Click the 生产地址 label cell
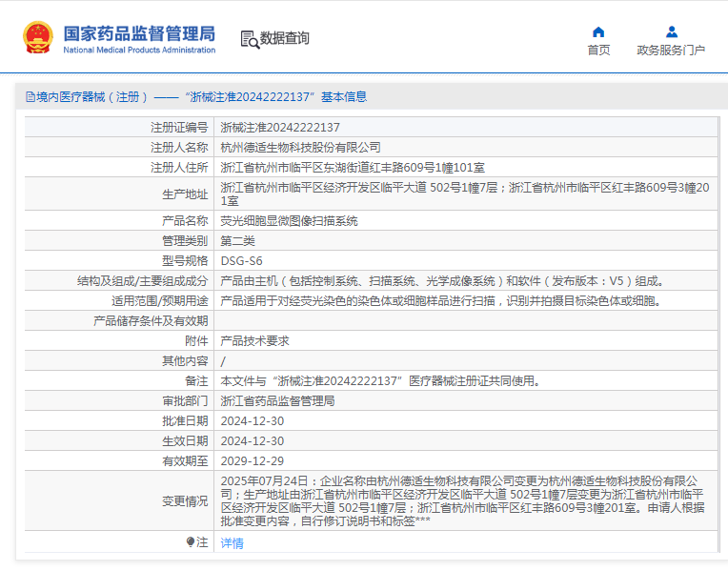 (119, 194)
